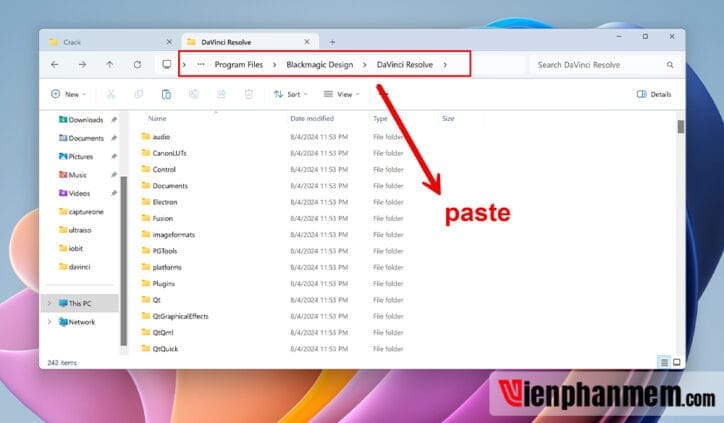Click the Paste clipboard icon
The height and width of the screenshot is (423, 724).
tap(166, 94)
